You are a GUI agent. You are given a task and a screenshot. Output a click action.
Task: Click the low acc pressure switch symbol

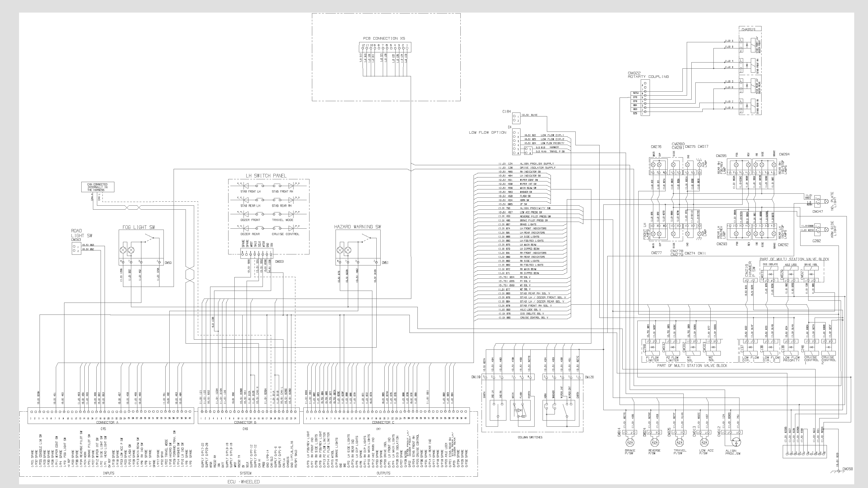click(704, 442)
